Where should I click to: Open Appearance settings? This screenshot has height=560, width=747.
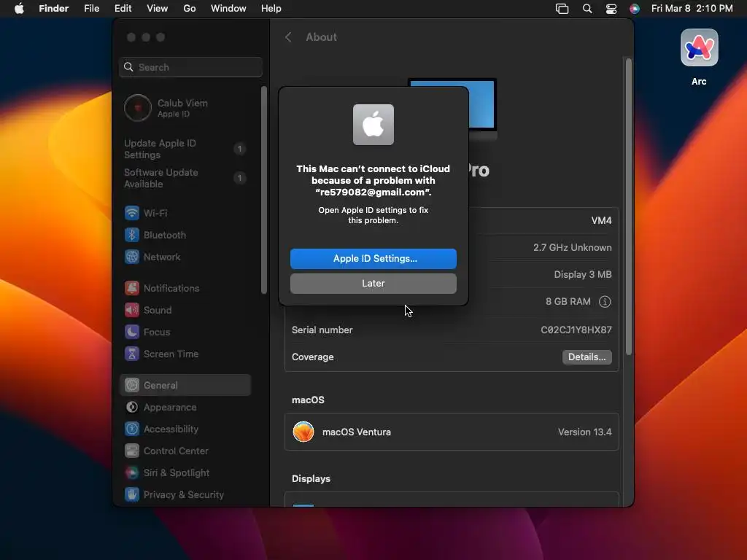(x=186, y=407)
